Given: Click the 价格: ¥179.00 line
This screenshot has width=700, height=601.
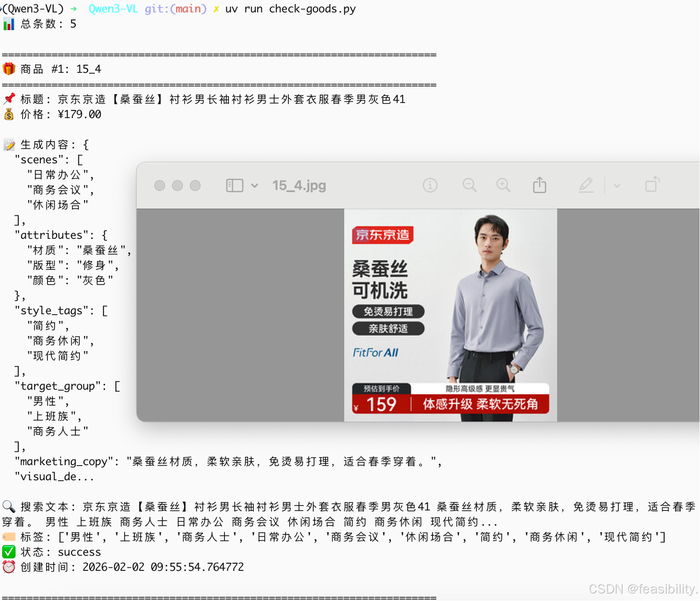Looking at the screenshot, I should 52,115.
